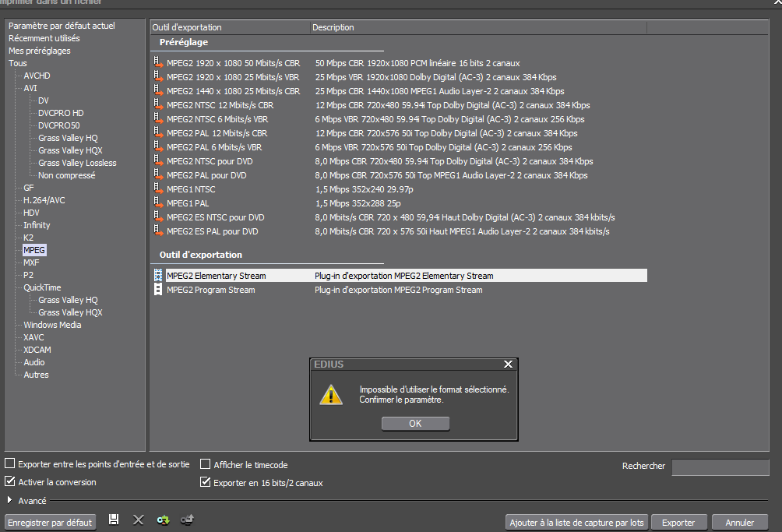
Task: Click the preset icon beside MPEG2 PAL 6 Mbits/s VBR
Action: [x=158, y=146]
